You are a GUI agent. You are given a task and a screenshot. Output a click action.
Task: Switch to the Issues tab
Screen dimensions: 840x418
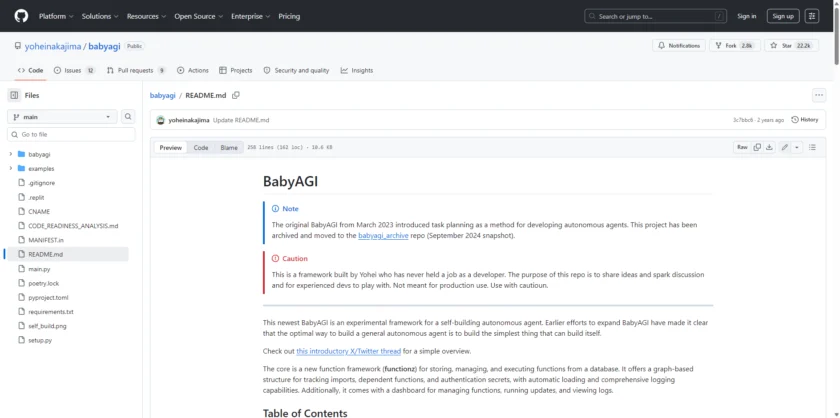coord(75,70)
